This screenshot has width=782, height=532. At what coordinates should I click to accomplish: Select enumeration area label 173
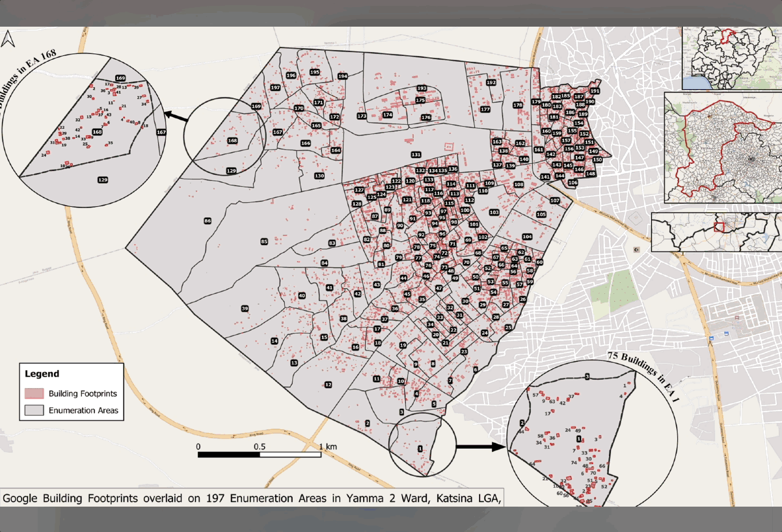(x=362, y=116)
